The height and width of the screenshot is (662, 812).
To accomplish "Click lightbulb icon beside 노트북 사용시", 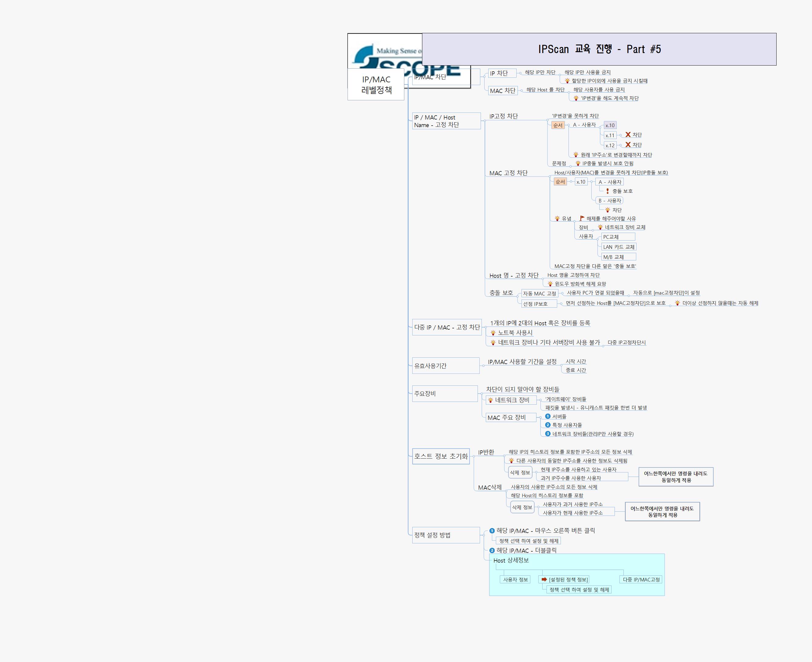I will pos(493,333).
